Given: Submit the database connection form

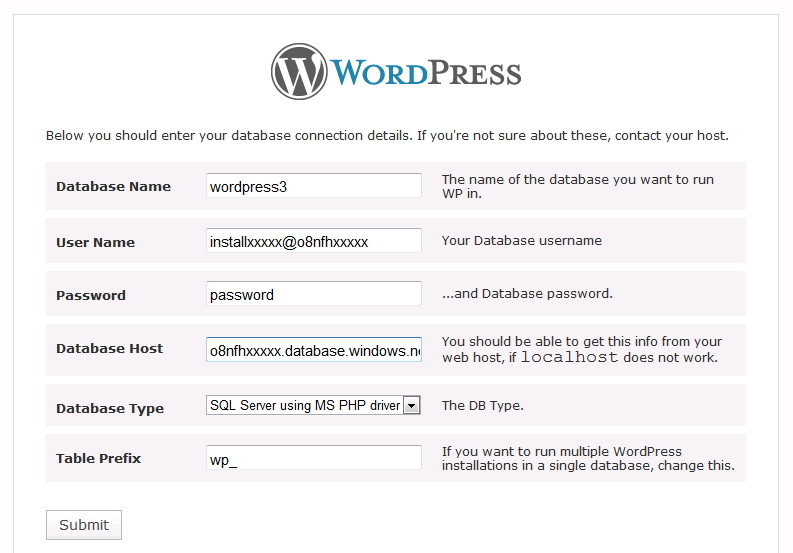Looking at the screenshot, I should pyautogui.click(x=84, y=525).
